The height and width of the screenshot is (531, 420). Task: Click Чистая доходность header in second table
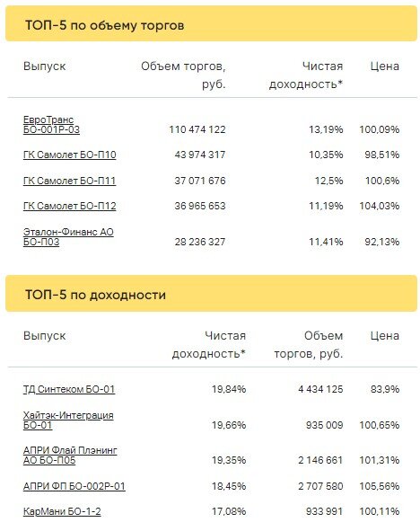pos(209,344)
